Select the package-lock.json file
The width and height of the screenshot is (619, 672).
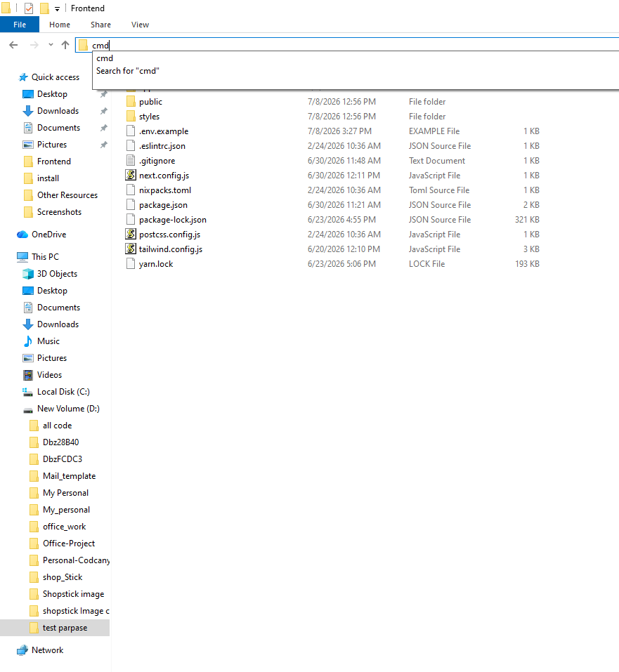pos(172,220)
